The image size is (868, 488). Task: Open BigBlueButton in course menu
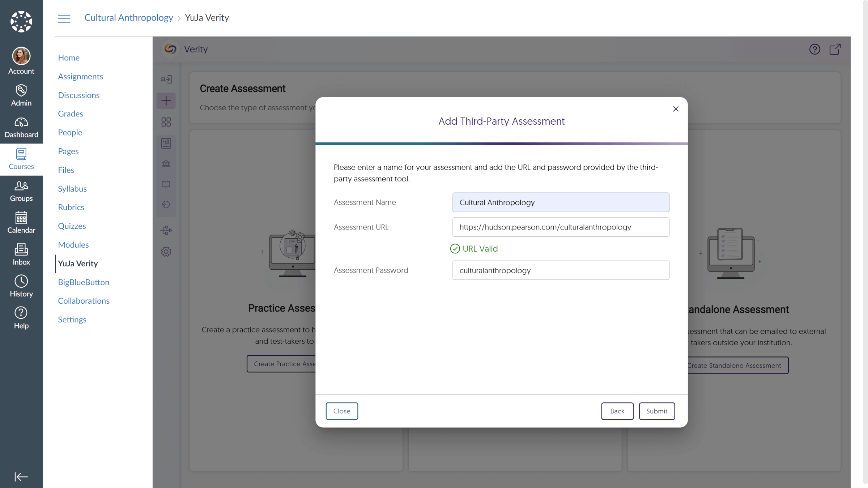(x=84, y=282)
